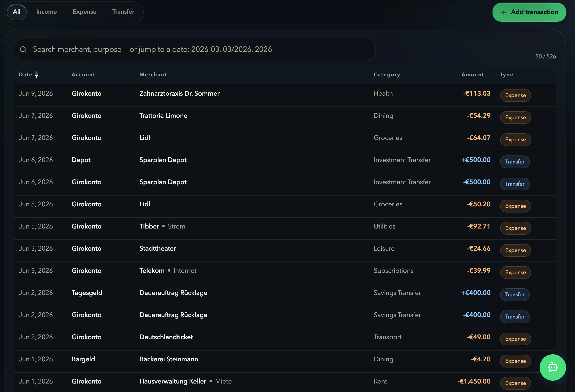Select the All filter tab
575x392 pixels.
pyautogui.click(x=16, y=12)
